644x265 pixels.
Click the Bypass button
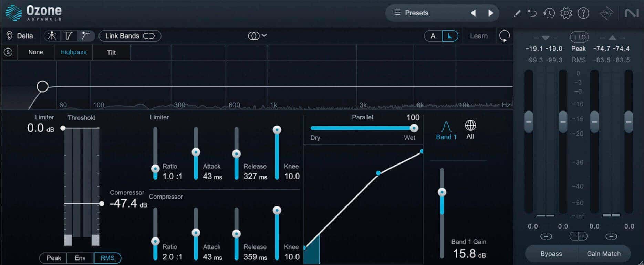(551, 254)
